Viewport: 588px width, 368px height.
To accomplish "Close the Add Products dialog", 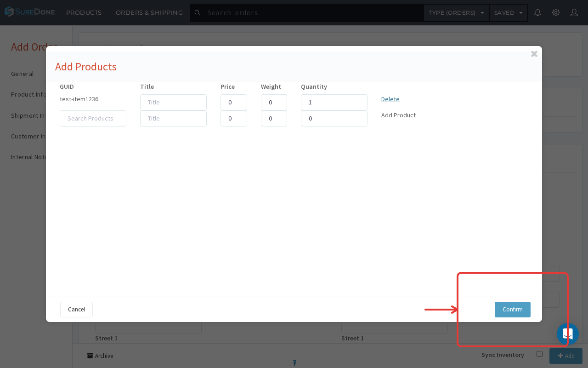I will coord(534,54).
